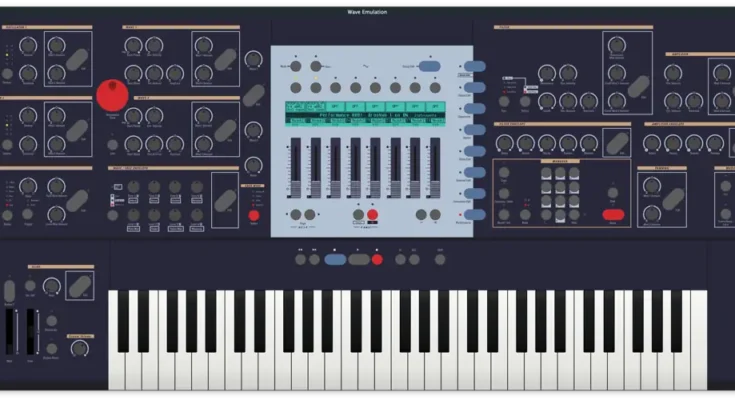735x400 pixels.
Task: Click the gray button left of red panel button
Action: click(358, 215)
